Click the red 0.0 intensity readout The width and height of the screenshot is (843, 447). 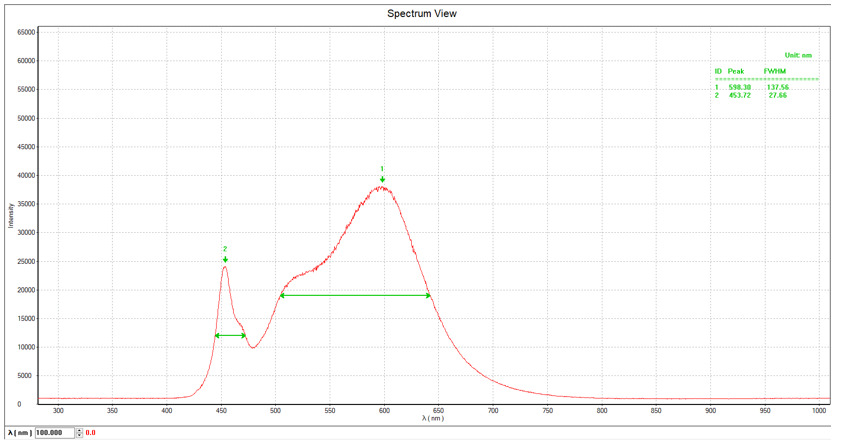pyautogui.click(x=90, y=433)
